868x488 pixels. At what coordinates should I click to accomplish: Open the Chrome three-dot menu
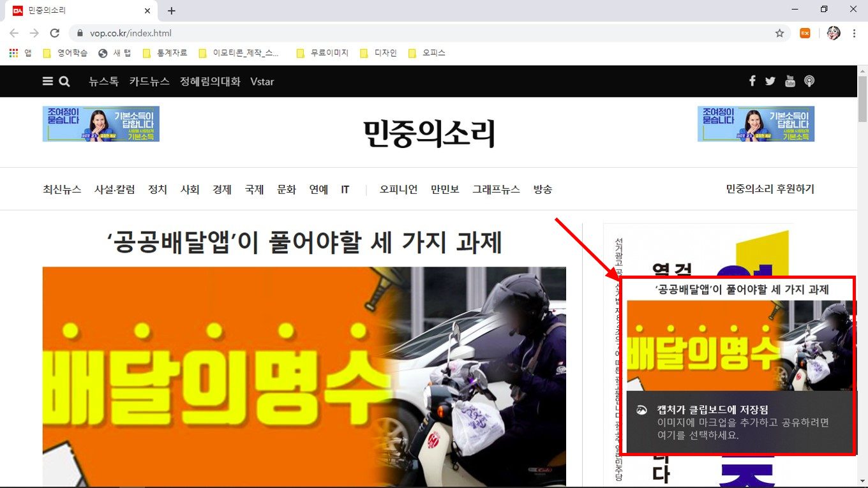[855, 33]
